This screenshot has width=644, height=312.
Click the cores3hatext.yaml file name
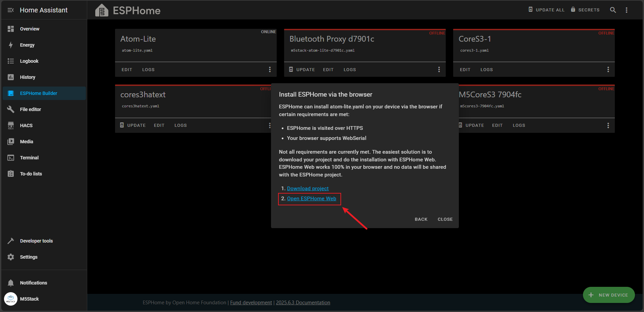tap(141, 106)
